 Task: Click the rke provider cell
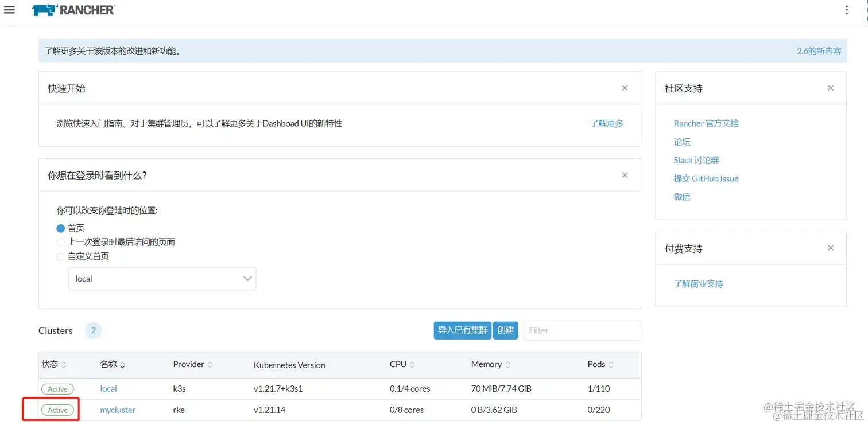tap(179, 410)
